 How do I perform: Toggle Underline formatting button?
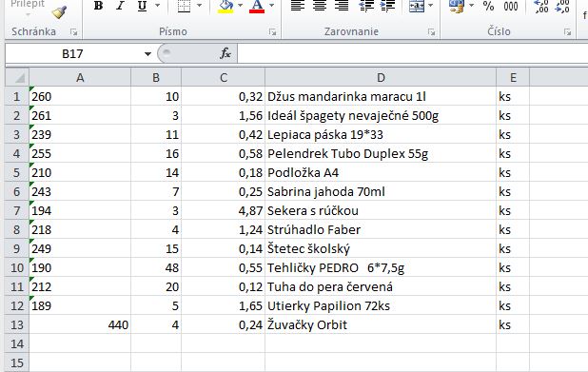coord(142,6)
